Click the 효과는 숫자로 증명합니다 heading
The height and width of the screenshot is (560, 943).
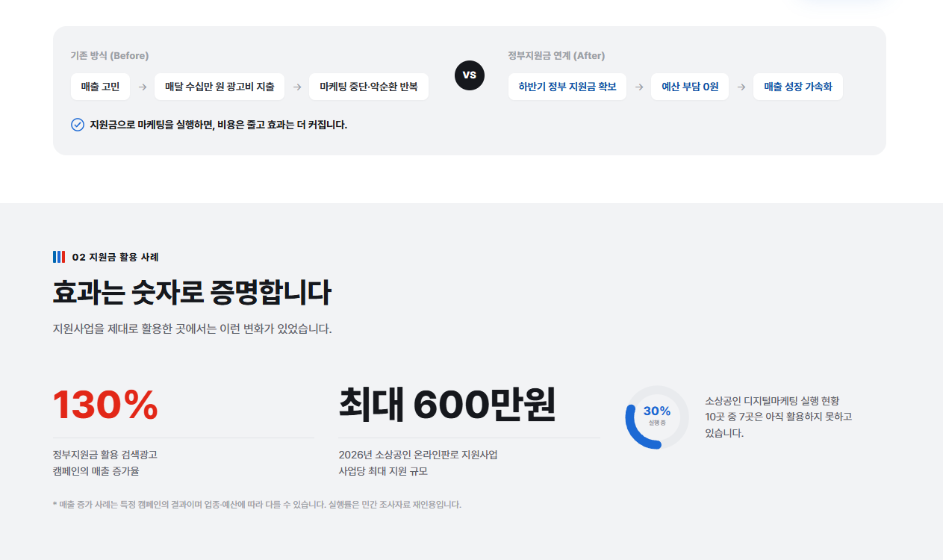[x=192, y=293]
